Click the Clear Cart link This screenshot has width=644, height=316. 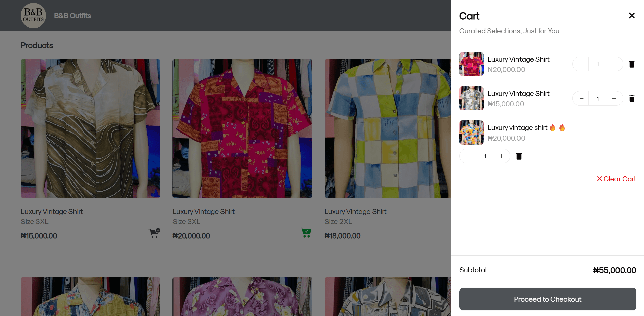tap(616, 179)
